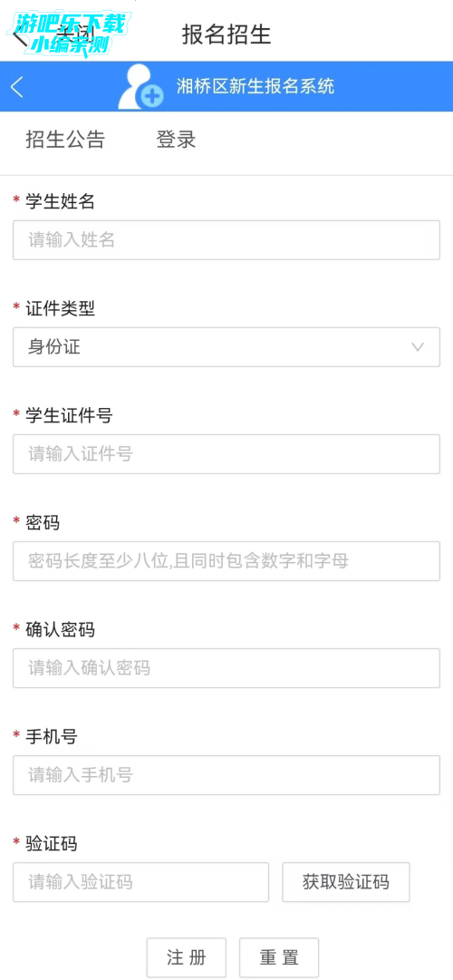
Task: Switch to the 登录 tab
Action: click(176, 140)
